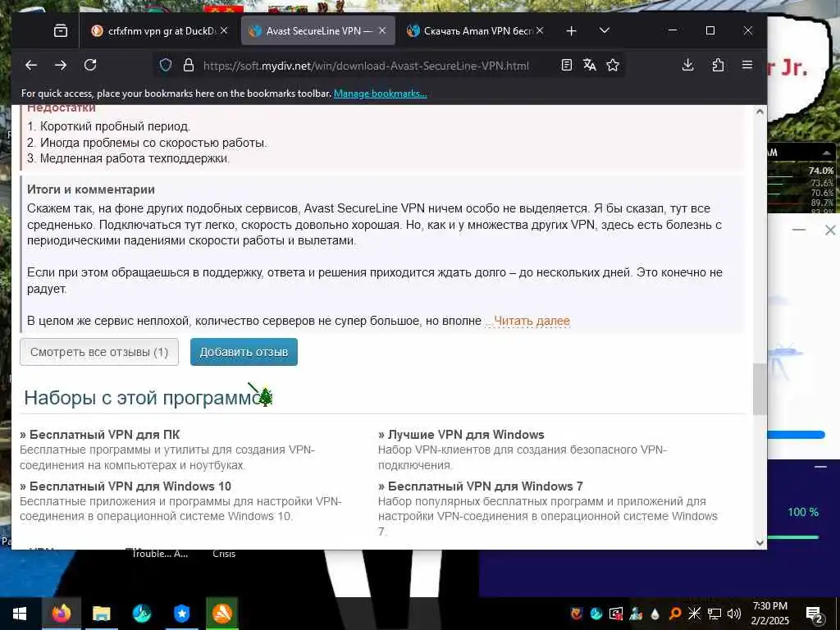Click orange magnifier tray icon
This screenshot has width=840, height=630.
point(675,614)
